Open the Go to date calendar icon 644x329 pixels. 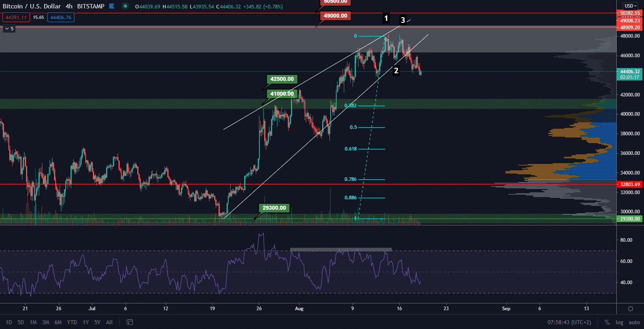[129, 322]
